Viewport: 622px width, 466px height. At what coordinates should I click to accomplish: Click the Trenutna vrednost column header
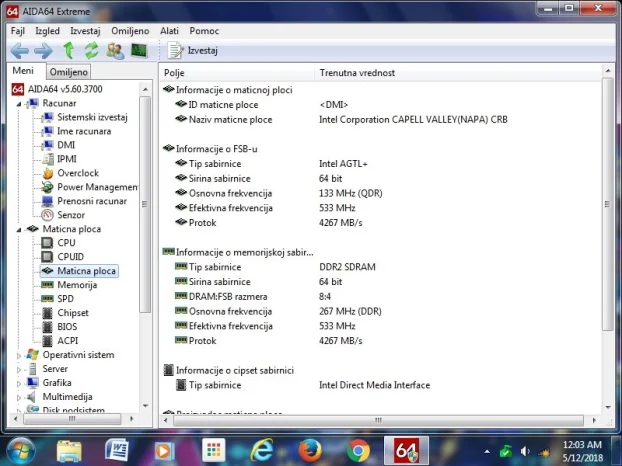click(458, 73)
